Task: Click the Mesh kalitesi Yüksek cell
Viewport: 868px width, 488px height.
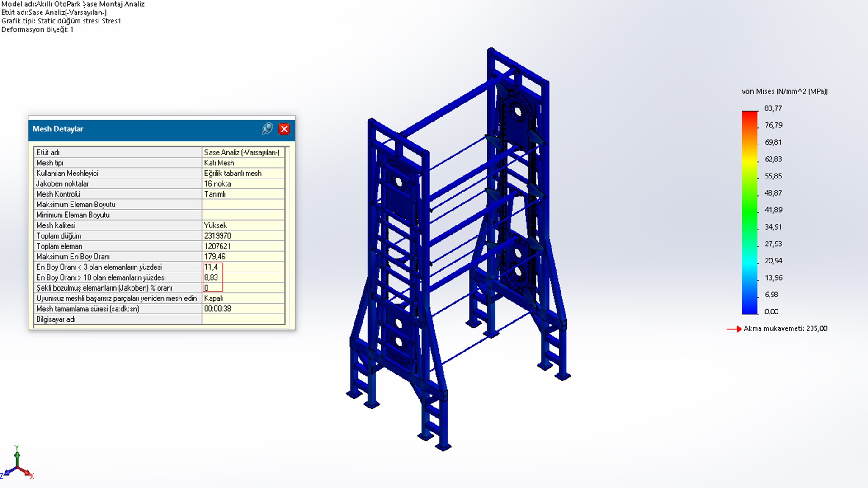Action: pyautogui.click(x=216, y=225)
